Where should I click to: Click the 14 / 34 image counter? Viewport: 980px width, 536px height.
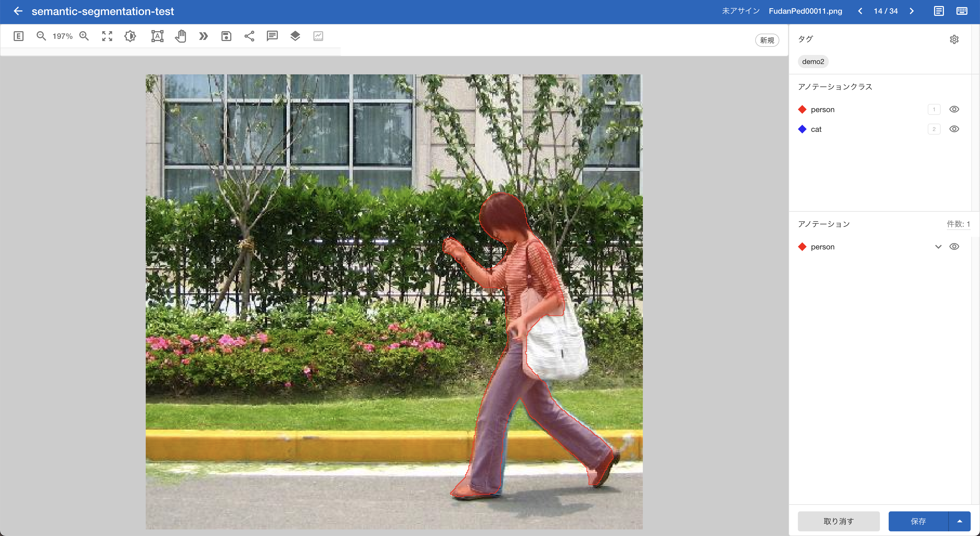[x=886, y=11]
